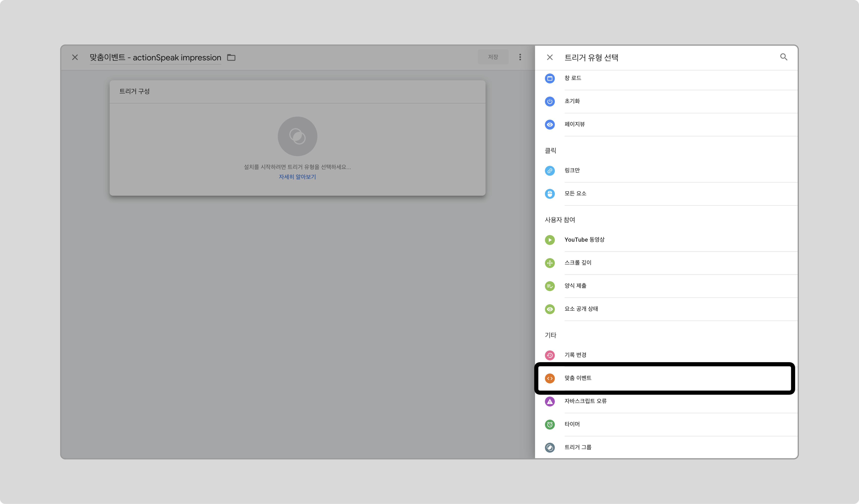Image resolution: width=859 pixels, height=504 pixels.
Task: Click the 맞춤 이벤트 code icon
Action: (549, 378)
